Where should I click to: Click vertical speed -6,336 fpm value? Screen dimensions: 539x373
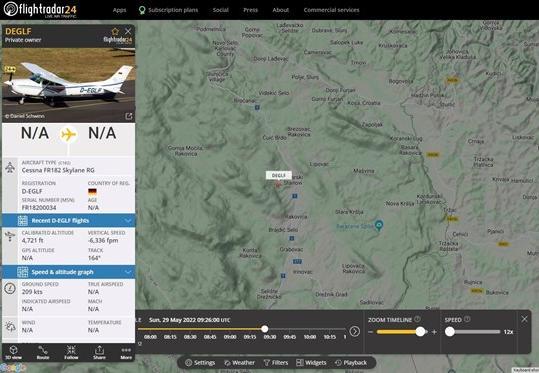tap(103, 240)
